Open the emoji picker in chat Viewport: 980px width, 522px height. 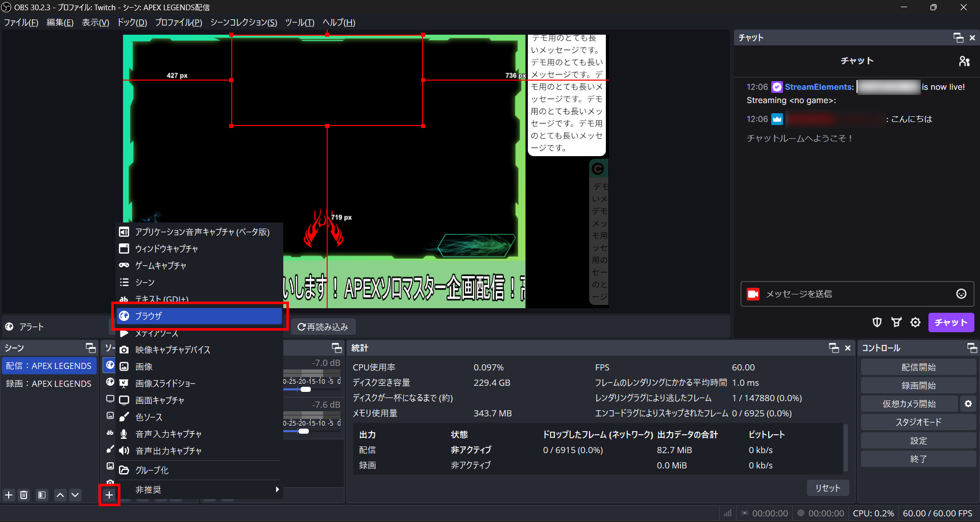point(961,294)
